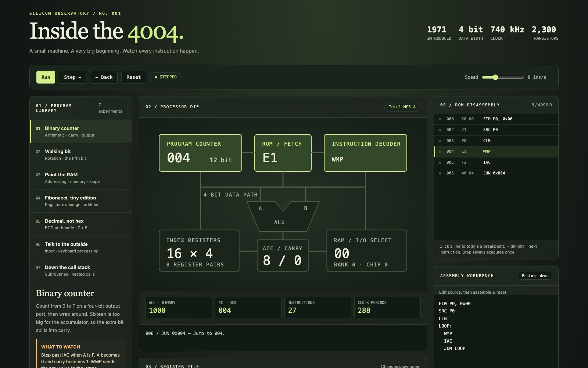Viewport: 588px width, 368px height.
Task: Click the JUN LOOP line in workbench
Action: 455,348
